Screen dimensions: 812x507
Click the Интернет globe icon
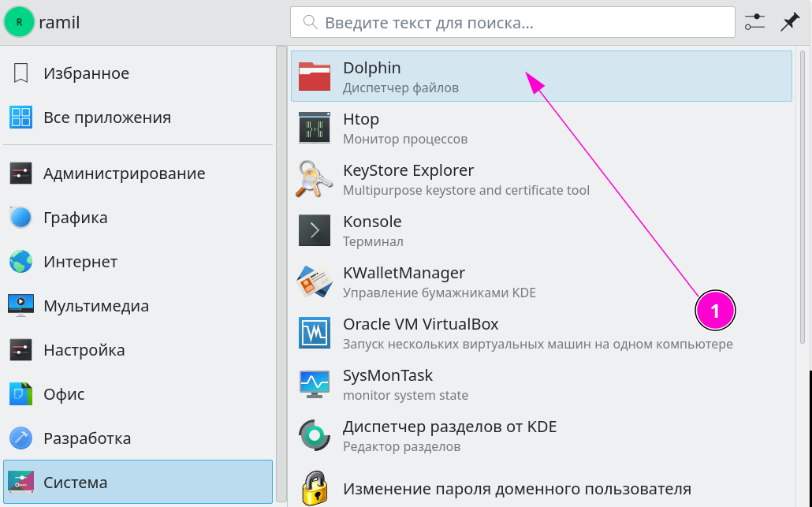(x=20, y=262)
